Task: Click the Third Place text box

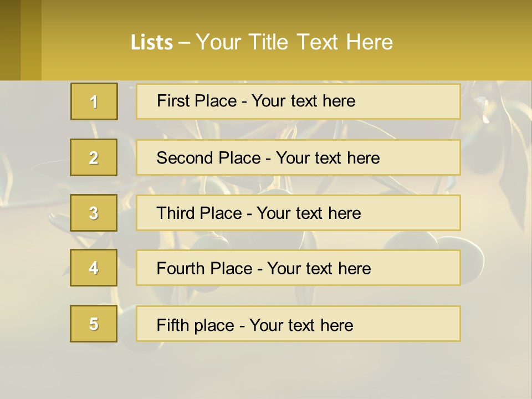Action: 298,213
